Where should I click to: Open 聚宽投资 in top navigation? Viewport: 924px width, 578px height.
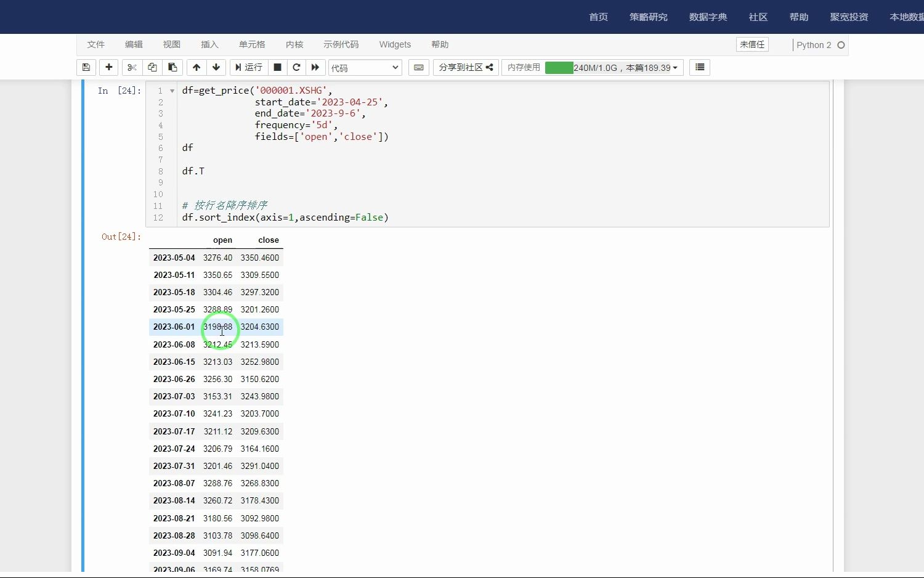(x=849, y=17)
